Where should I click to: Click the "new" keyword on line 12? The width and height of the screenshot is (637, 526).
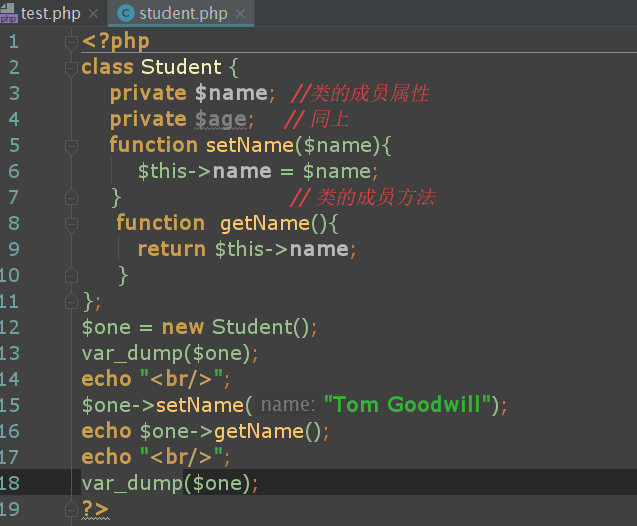tap(183, 327)
